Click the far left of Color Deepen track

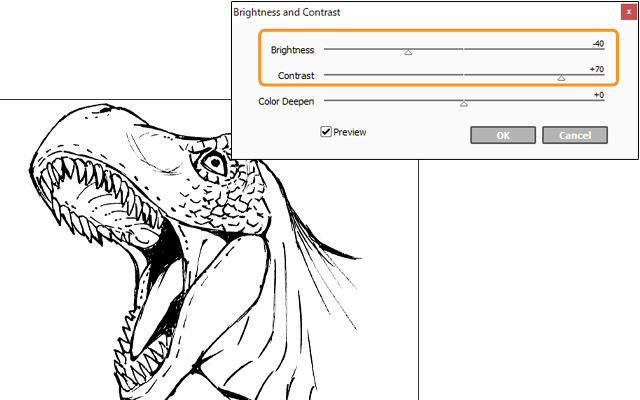point(326,100)
